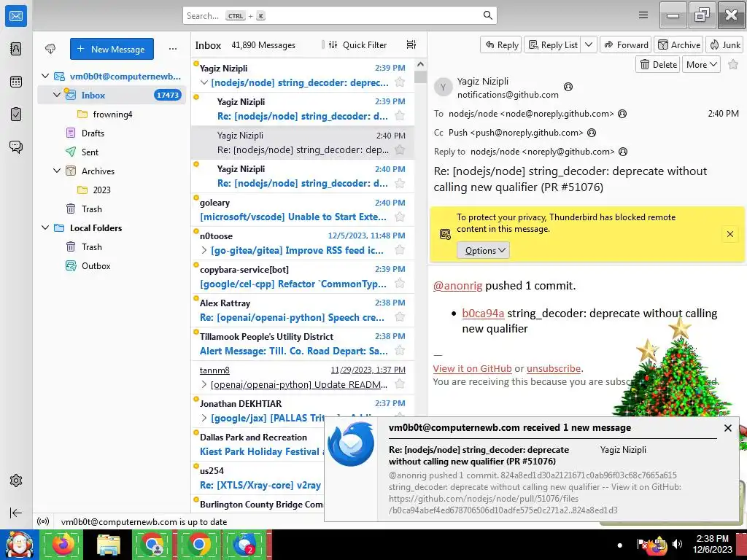This screenshot has height=560, width=747.
Task: Star the Alex Rattray openai-python message
Action: [x=400, y=317]
